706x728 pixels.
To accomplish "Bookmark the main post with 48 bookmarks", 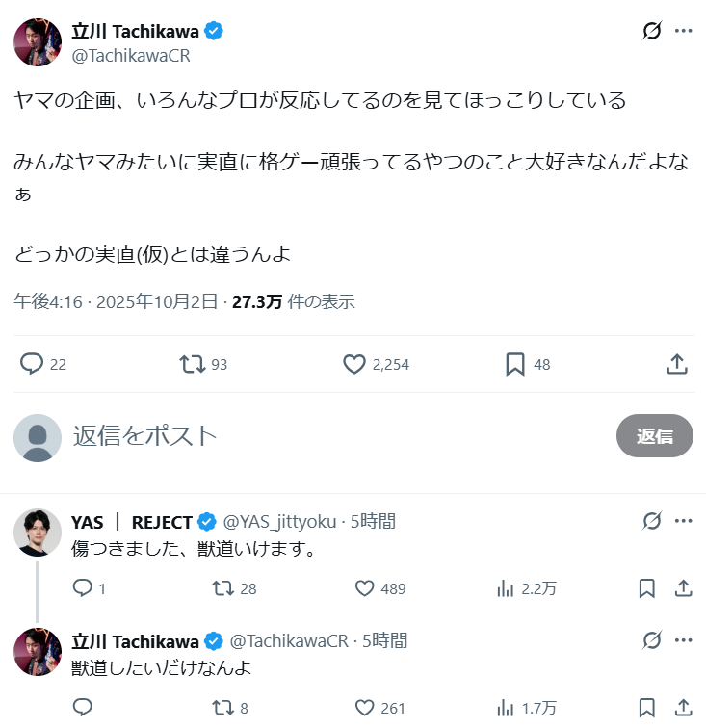I will click(515, 364).
